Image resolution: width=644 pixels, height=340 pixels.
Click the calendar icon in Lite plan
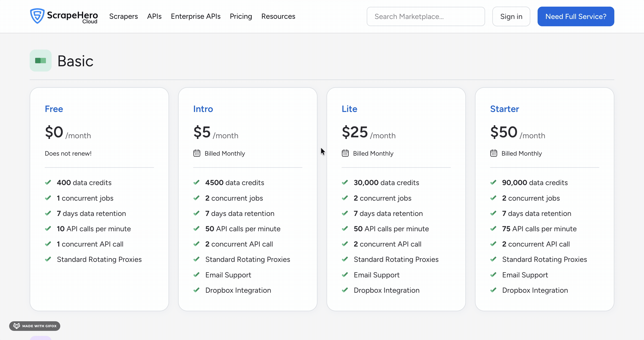345,153
